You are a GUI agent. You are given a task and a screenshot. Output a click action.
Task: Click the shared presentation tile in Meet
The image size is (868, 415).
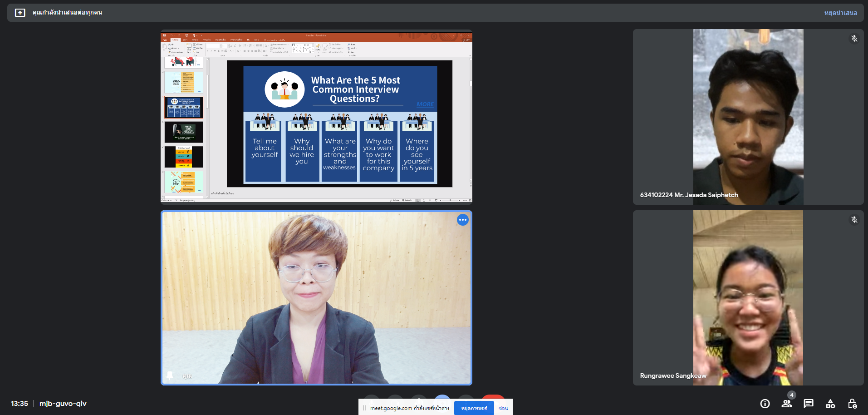pos(316,117)
